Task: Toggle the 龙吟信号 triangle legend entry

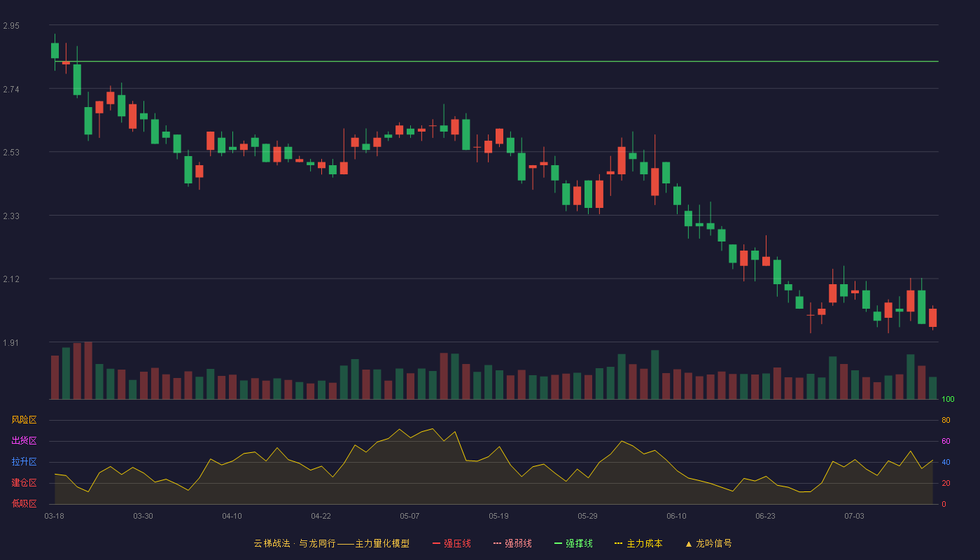Action: (x=708, y=543)
